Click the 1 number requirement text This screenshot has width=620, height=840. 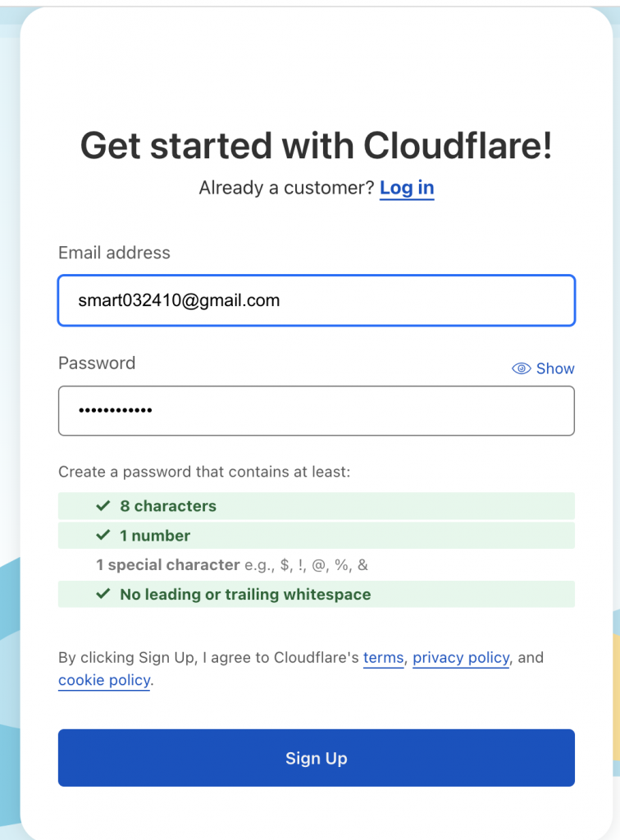pyautogui.click(x=155, y=535)
